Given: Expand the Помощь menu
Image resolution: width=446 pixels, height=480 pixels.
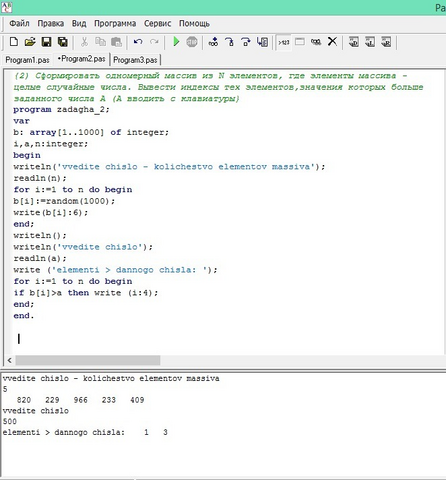Looking at the screenshot, I should [194, 23].
